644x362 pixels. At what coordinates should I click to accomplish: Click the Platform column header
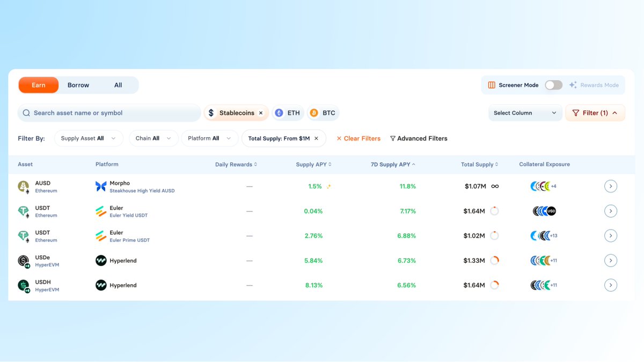(x=107, y=165)
